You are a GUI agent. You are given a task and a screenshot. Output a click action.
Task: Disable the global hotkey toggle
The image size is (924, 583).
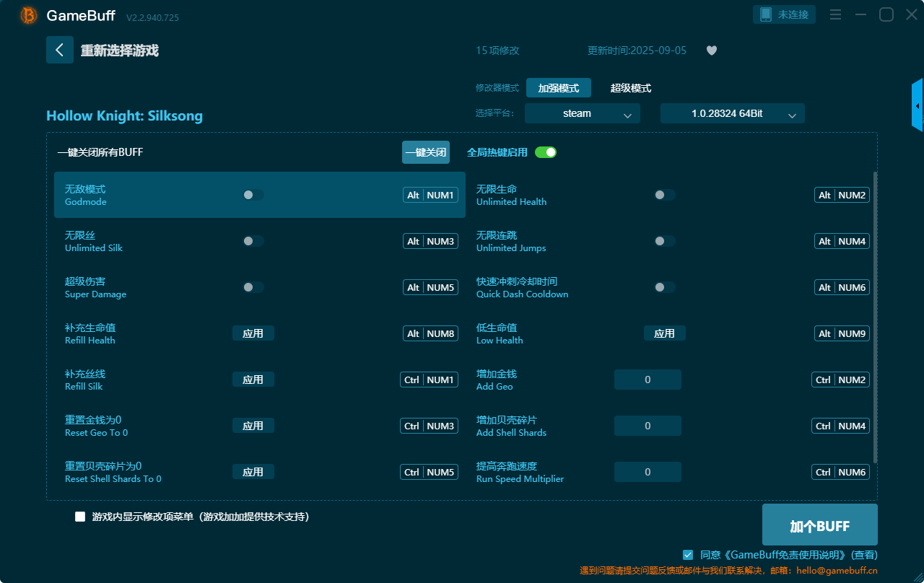click(x=546, y=152)
